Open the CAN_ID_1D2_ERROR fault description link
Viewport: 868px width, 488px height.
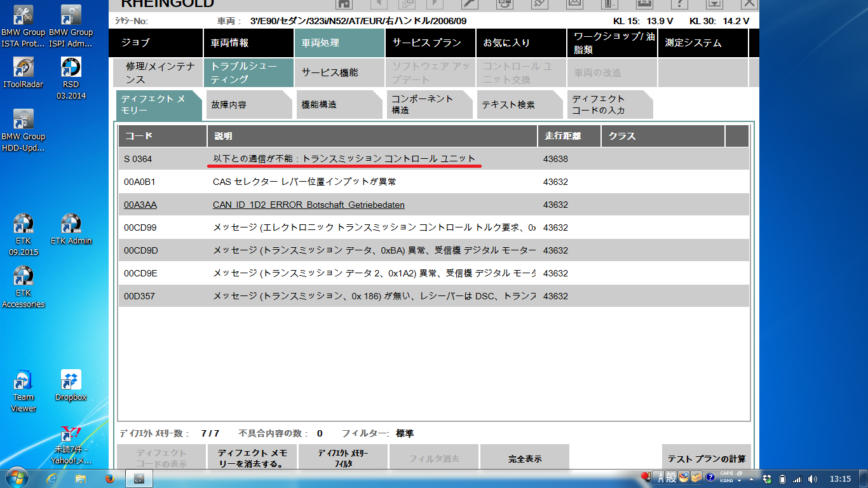click(308, 205)
